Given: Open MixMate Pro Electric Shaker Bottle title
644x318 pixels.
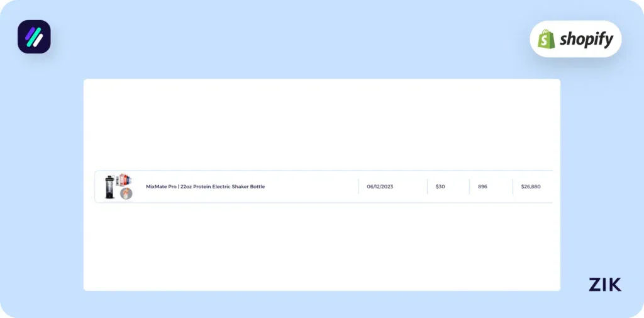Looking at the screenshot, I should pos(205,187).
